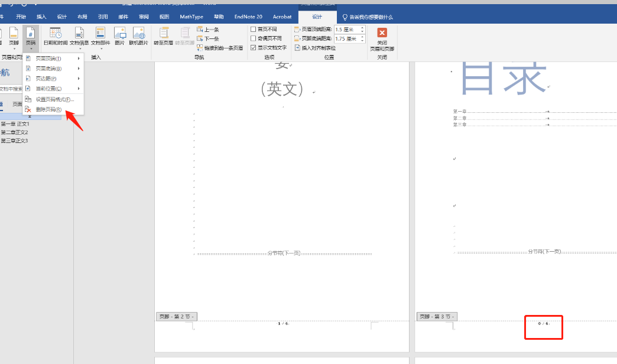Choose 页面顶端(T) in page number menu
617x364 pixels.
pos(53,58)
